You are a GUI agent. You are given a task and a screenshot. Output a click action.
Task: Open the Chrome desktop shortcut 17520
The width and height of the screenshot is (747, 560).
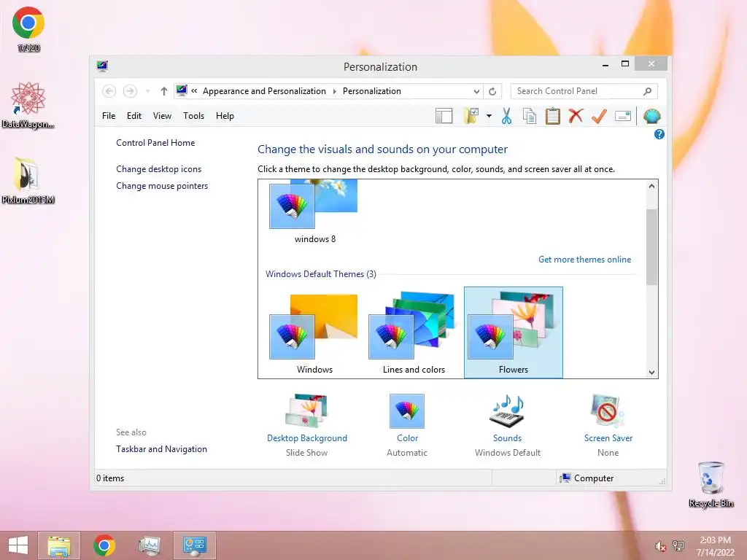pos(28,28)
